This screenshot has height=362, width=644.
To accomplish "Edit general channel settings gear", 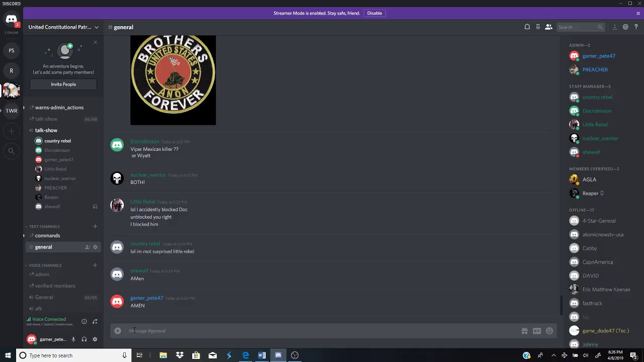I will coord(95,247).
